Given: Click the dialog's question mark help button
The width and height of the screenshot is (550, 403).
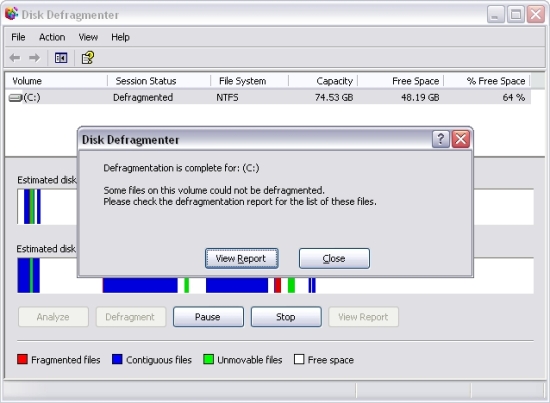Looking at the screenshot, I should click(x=441, y=139).
